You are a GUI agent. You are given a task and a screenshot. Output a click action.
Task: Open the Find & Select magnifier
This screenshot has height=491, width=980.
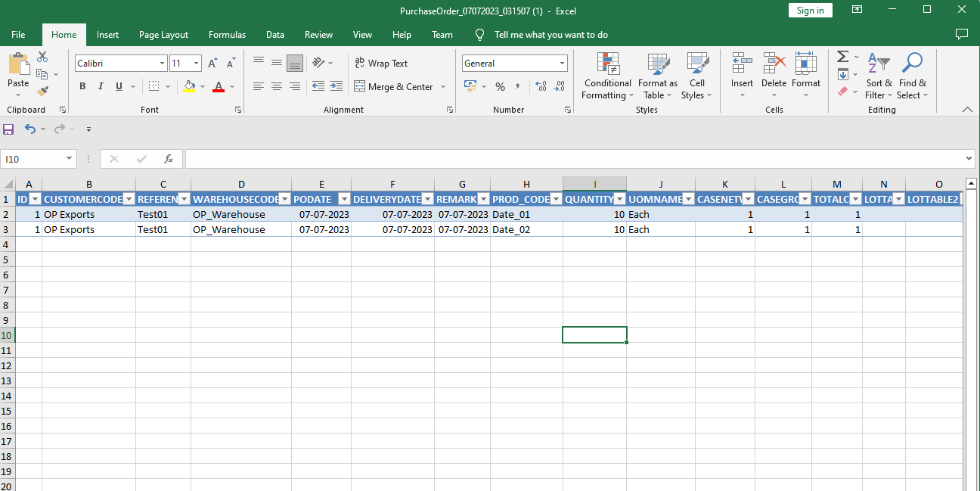tap(912, 64)
